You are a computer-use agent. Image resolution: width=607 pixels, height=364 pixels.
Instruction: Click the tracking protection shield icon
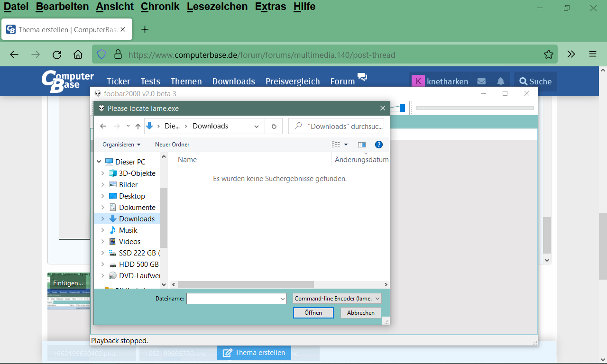click(101, 55)
